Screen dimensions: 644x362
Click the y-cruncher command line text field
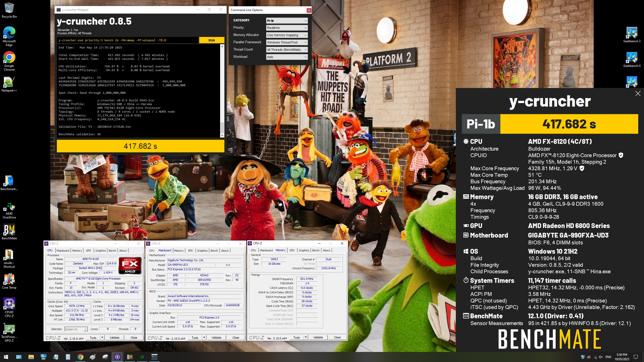click(x=127, y=40)
